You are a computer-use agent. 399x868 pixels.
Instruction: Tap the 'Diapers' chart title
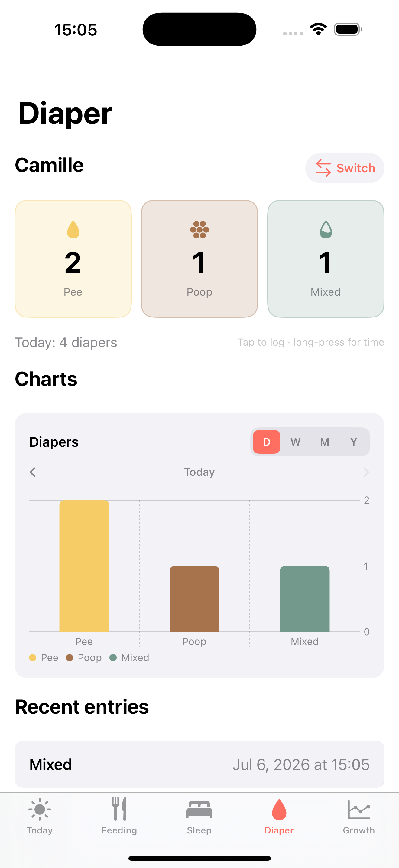(54, 442)
